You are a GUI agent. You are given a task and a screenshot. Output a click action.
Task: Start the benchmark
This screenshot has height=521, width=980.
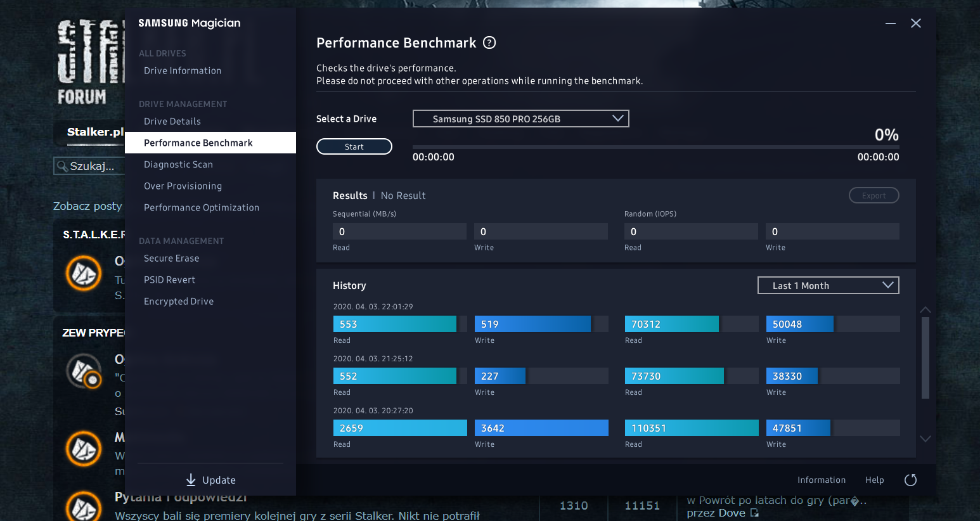click(x=354, y=146)
